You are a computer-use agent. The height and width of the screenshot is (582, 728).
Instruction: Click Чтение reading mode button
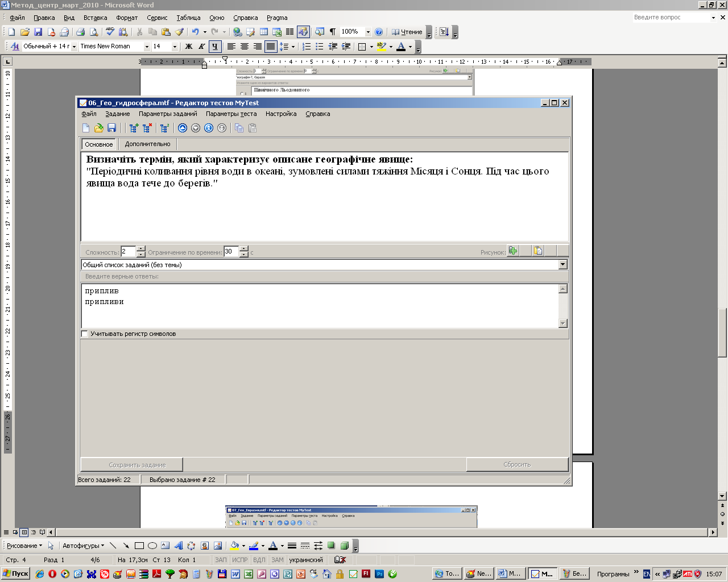pos(407,32)
